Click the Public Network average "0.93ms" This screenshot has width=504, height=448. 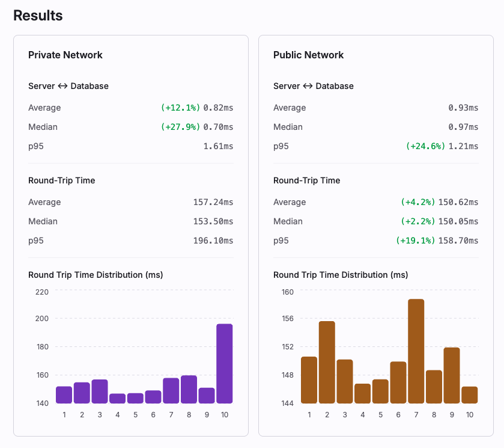coord(463,108)
